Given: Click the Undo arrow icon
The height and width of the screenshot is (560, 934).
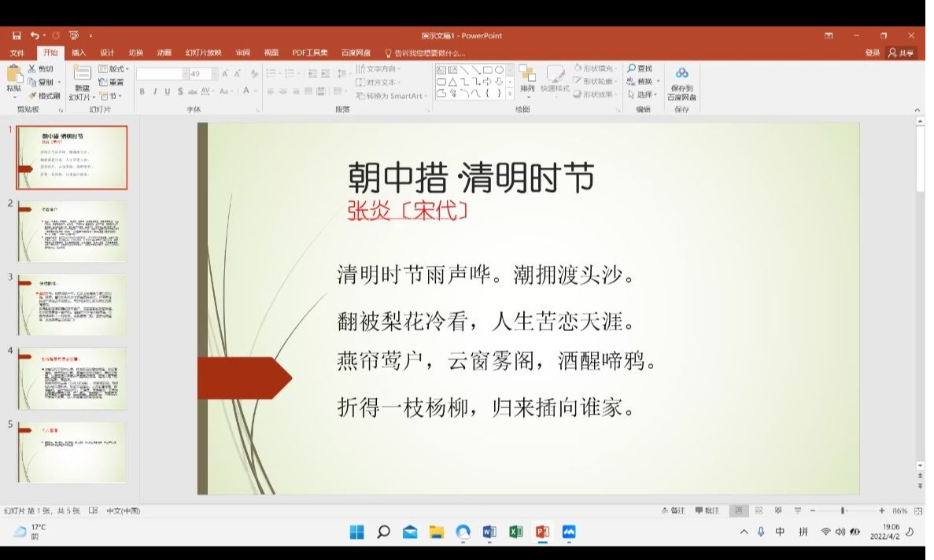Looking at the screenshot, I should (34, 35).
